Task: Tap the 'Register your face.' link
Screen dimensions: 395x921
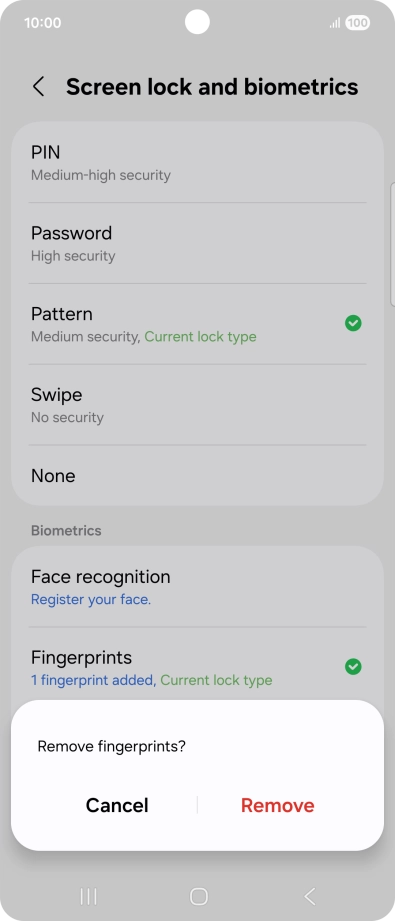Action: pyautogui.click(x=91, y=600)
